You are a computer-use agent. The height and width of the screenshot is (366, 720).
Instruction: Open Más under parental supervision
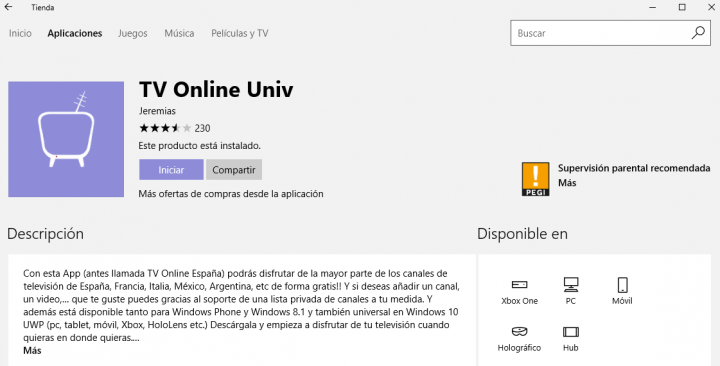pyautogui.click(x=567, y=183)
